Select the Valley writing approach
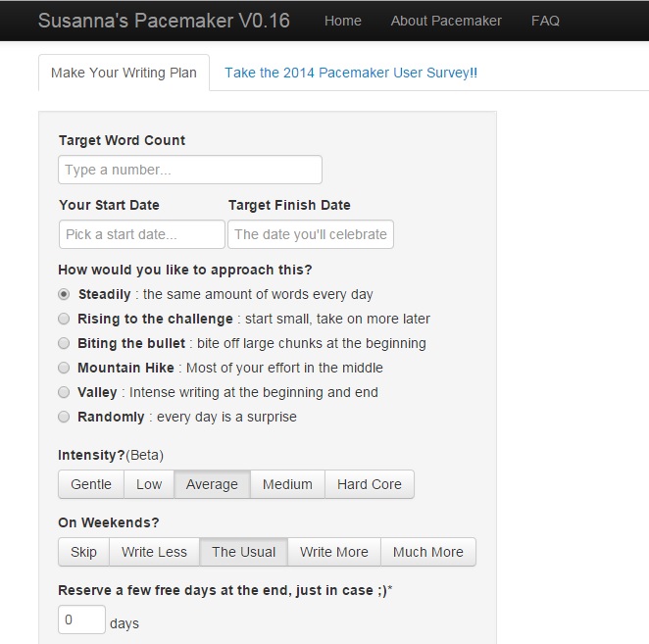Image resolution: width=649 pixels, height=644 pixels. (x=65, y=392)
